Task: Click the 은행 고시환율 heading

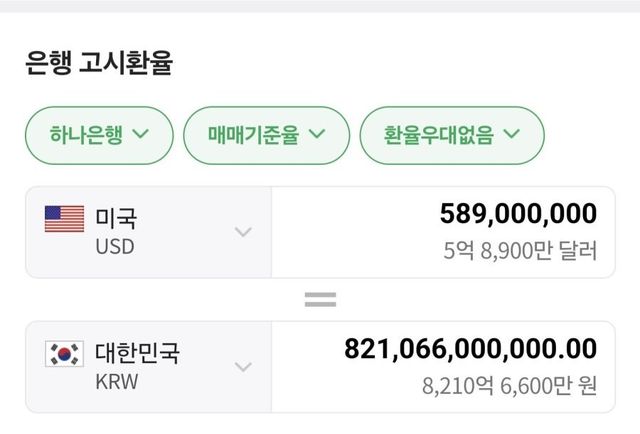Action: (x=99, y=65)
